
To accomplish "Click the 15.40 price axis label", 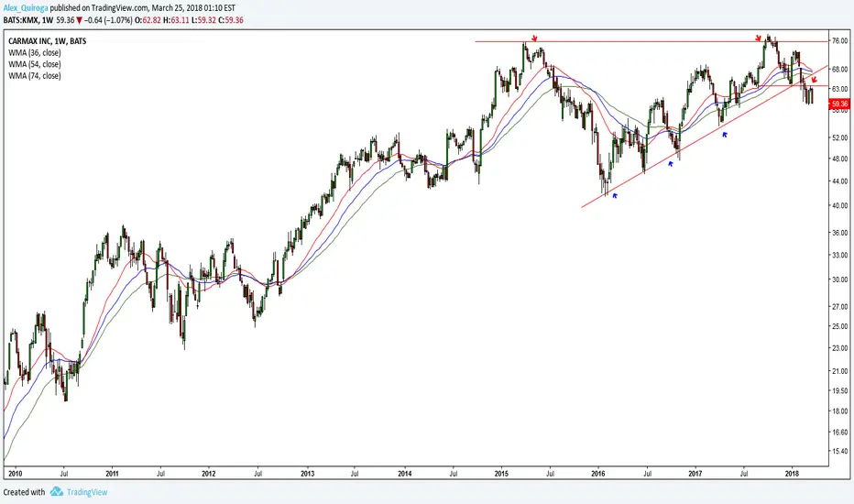I will tap(840, 451).
